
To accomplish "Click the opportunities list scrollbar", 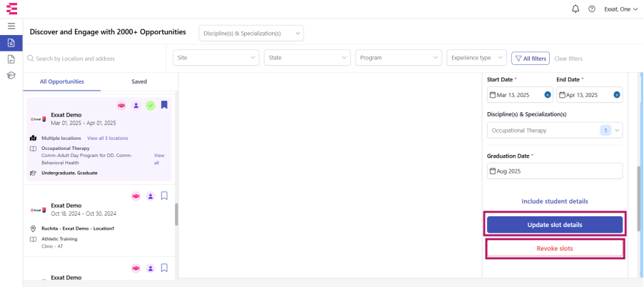I will 176,214.
